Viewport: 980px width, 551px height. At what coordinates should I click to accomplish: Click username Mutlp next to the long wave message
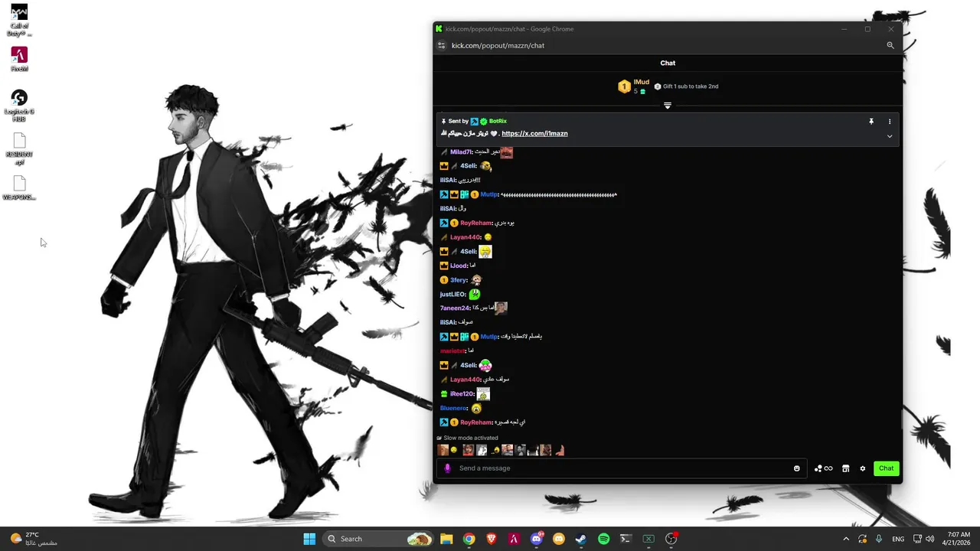(489, 194)
